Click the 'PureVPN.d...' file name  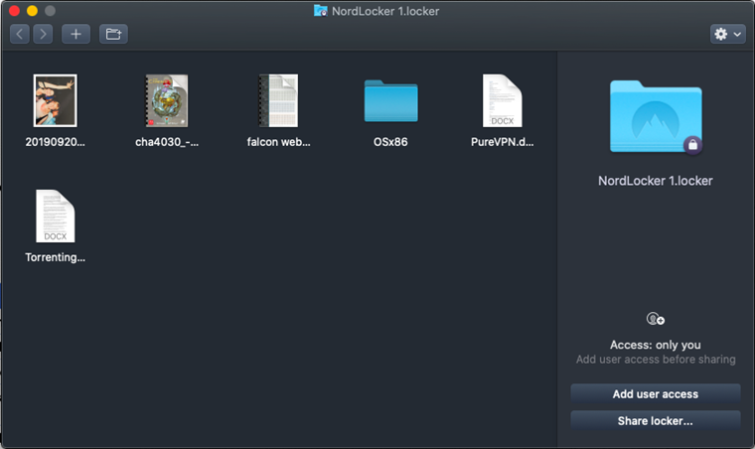click(x=502, y=142)
